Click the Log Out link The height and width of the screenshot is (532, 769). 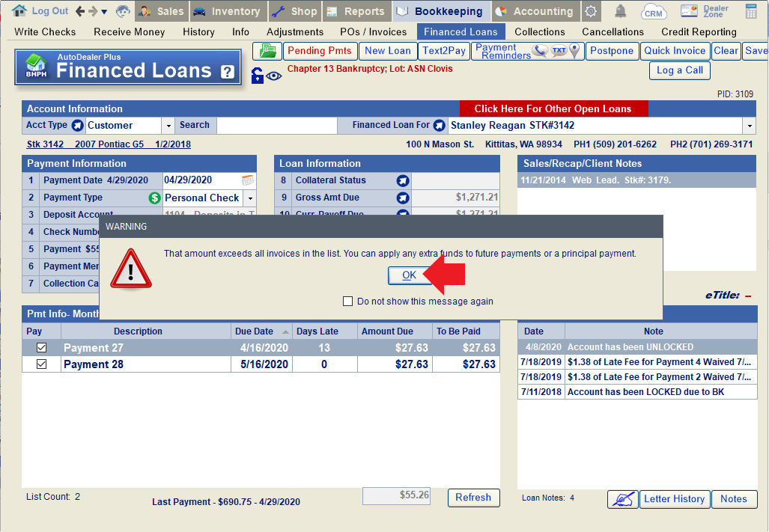(x=50, y=10)
